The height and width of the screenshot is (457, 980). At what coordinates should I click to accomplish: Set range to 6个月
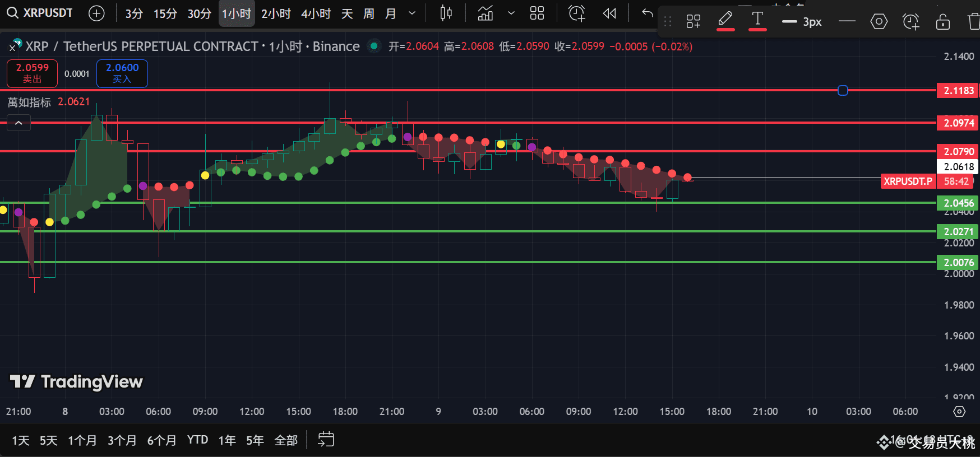pyautogui.click(x=161, y=441)
